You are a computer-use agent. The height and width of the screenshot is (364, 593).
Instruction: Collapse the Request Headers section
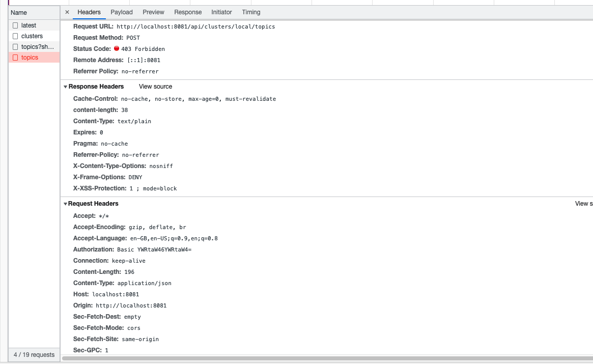(x=65, y=203)
